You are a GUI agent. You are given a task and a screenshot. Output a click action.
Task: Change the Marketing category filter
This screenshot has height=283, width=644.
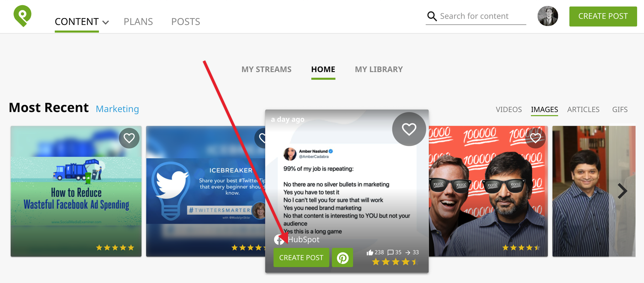[x=117, y=109]
